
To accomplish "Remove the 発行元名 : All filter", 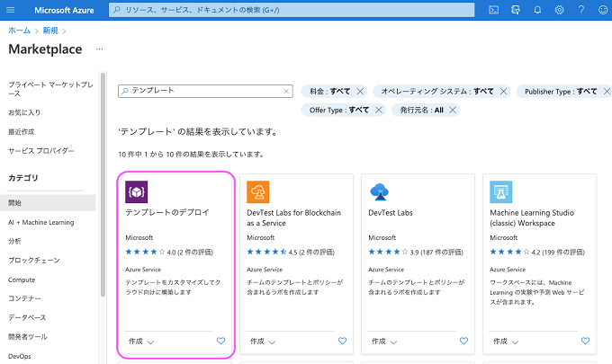I will pyautogui.click(x=453, y=110).
